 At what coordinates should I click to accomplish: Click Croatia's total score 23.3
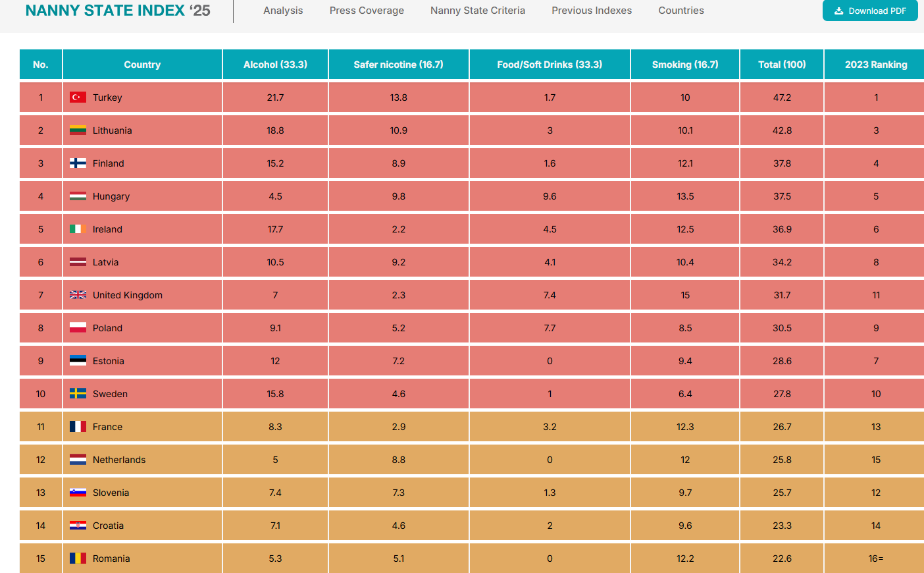pos(782,526)
